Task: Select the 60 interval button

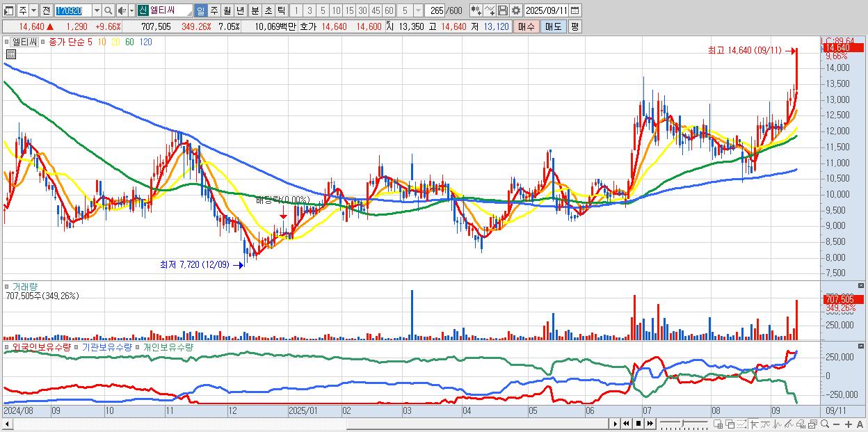Action: 389,10
